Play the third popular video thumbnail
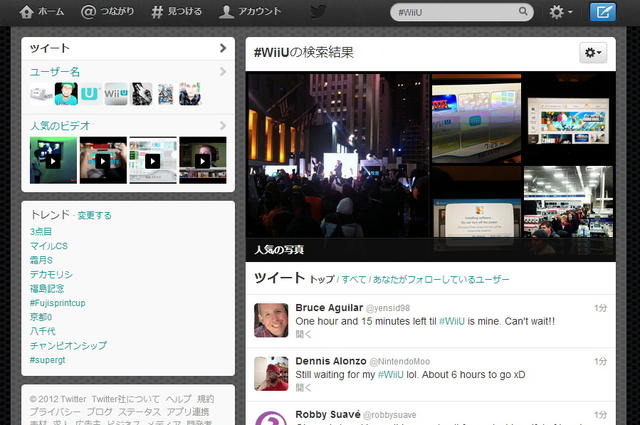640x425 pixels. point(153,160)
